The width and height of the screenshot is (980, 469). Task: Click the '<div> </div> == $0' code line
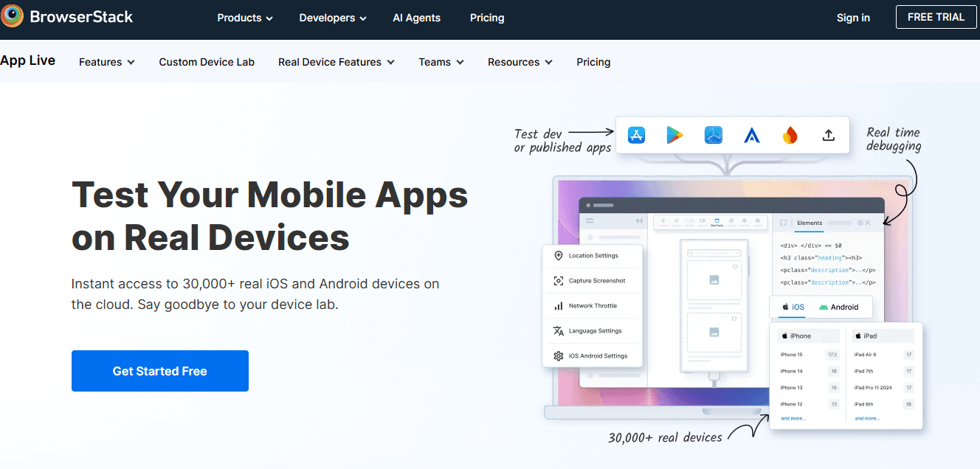point(811,246)
